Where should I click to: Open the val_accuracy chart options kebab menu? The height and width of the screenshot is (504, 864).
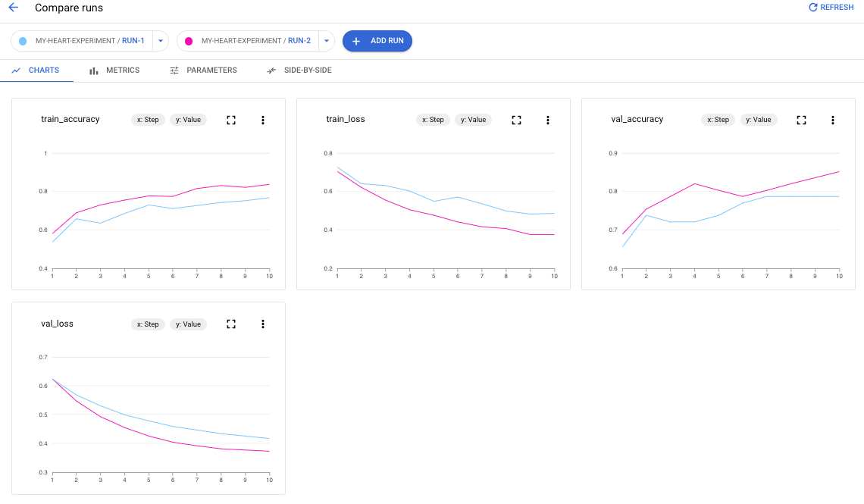click(832, 120)
